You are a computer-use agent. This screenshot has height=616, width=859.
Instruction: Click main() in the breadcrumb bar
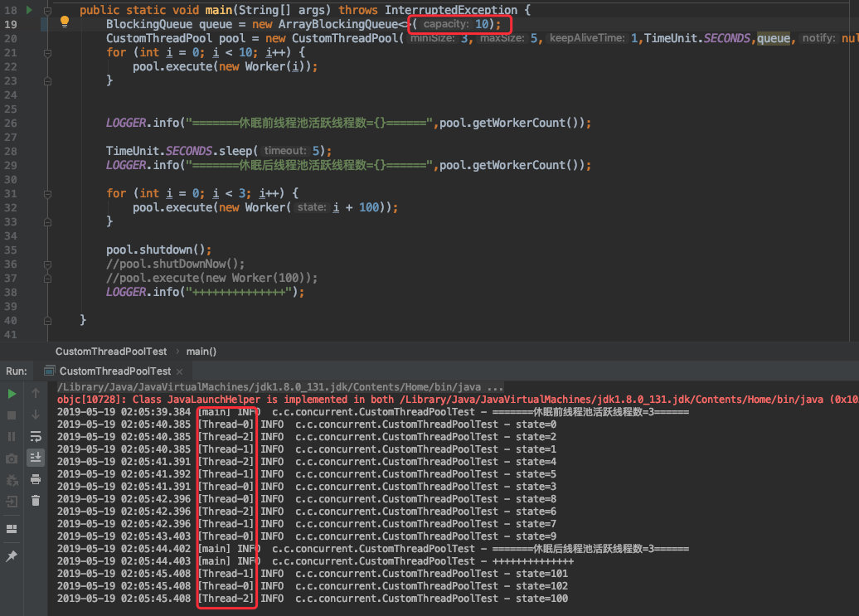(x=201, y=352)
